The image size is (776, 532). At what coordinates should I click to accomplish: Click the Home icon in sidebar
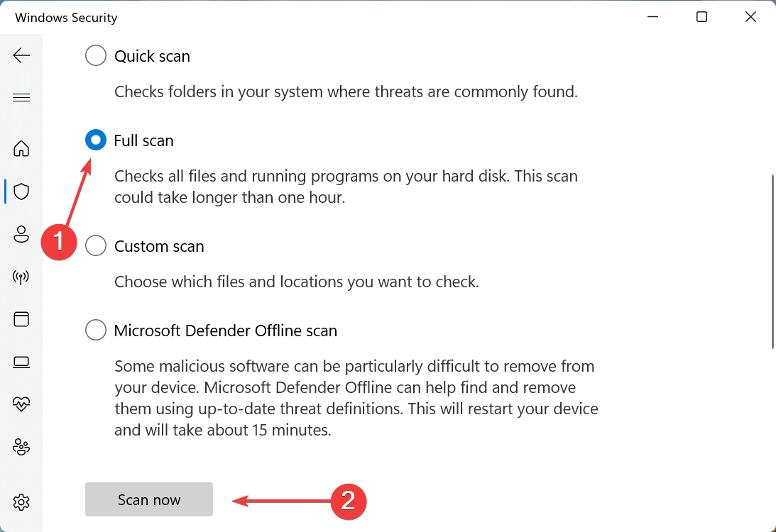click(x=21, y=149)
